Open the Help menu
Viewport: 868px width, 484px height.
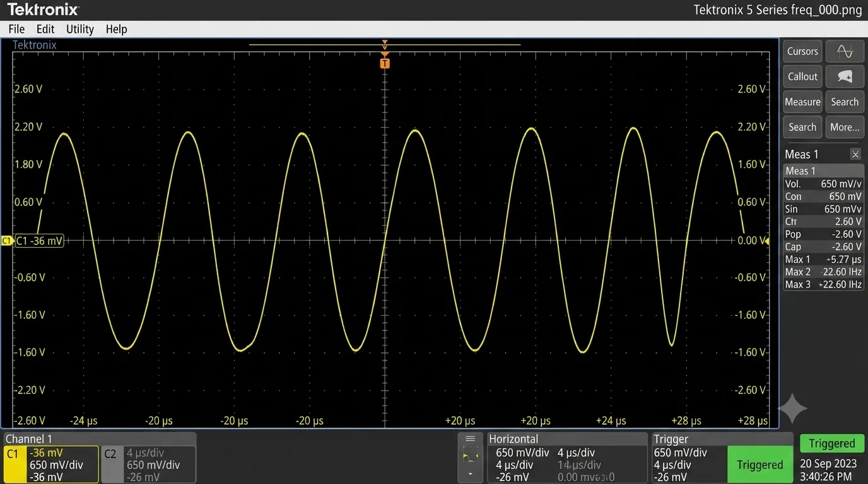[116, 29]
